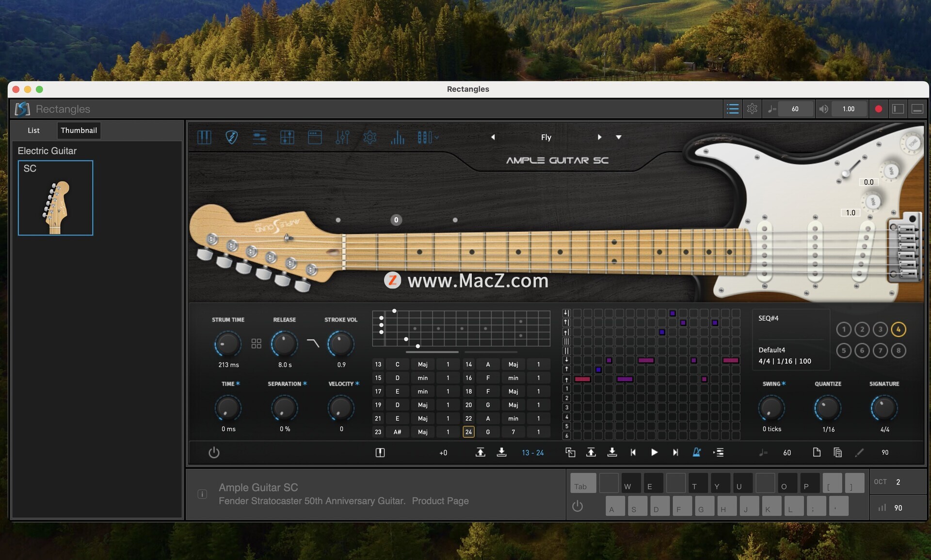Go to previous preset before Fly
This screenshot has width=931, height=560.
point(493,137)
